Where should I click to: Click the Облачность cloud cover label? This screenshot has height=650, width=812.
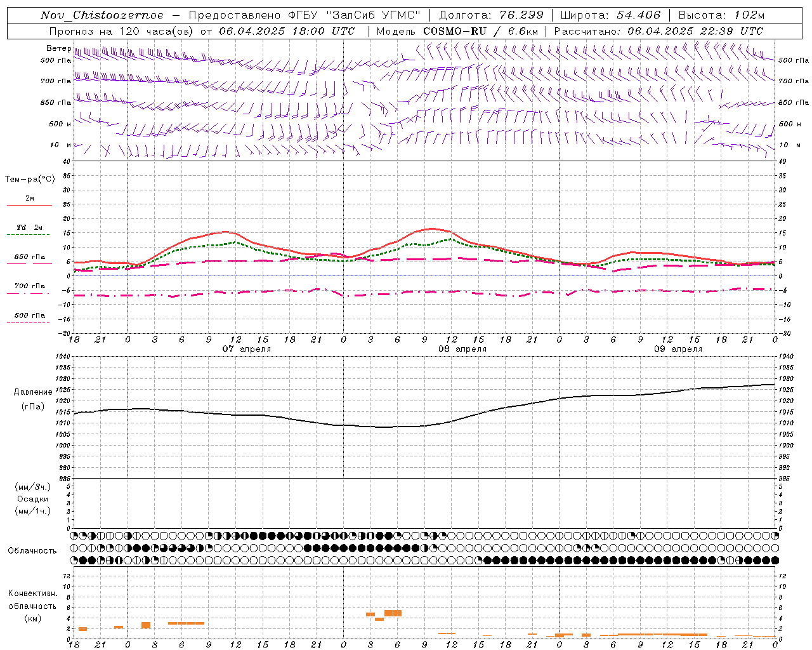[32, 551]
